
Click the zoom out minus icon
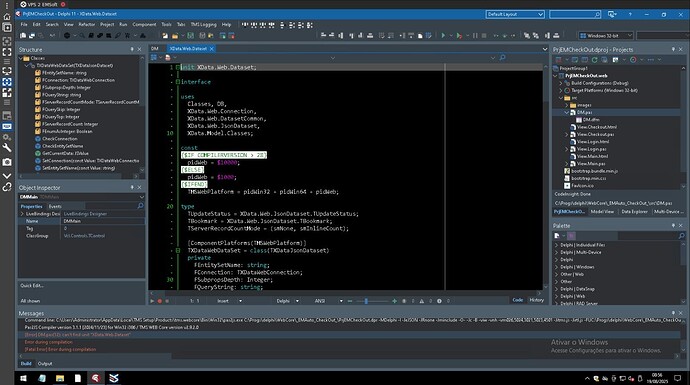[x=350, y=301]
